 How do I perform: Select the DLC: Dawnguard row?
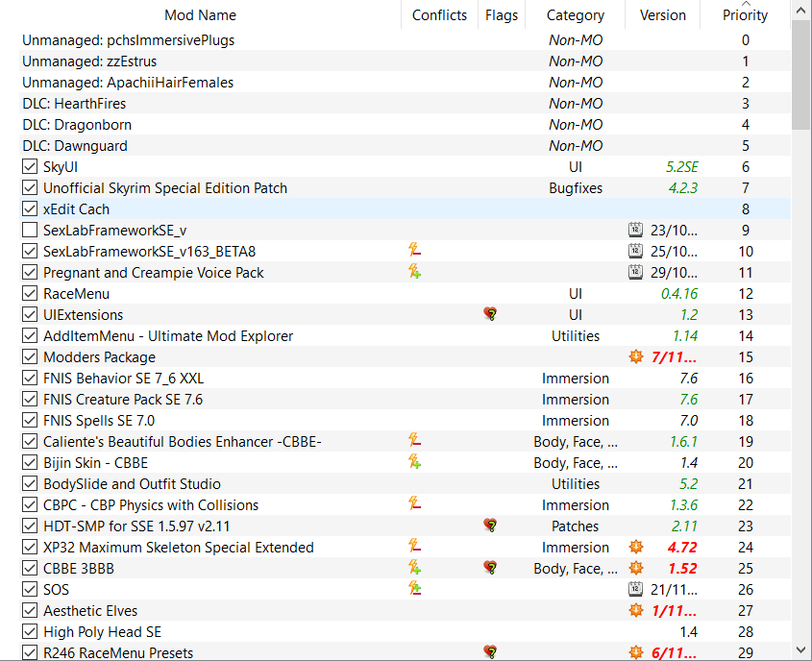click(x=405, y=146)
